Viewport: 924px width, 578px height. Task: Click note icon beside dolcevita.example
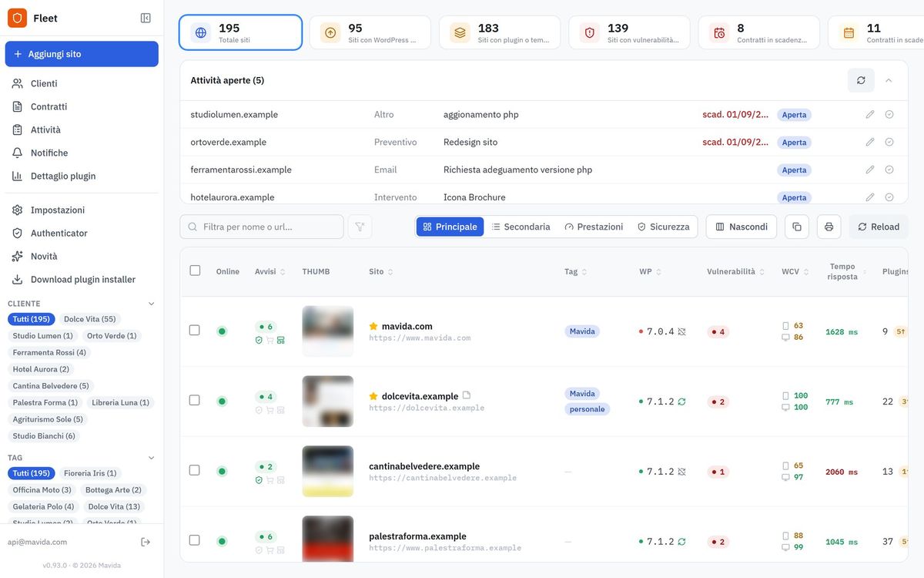[467, 395]
